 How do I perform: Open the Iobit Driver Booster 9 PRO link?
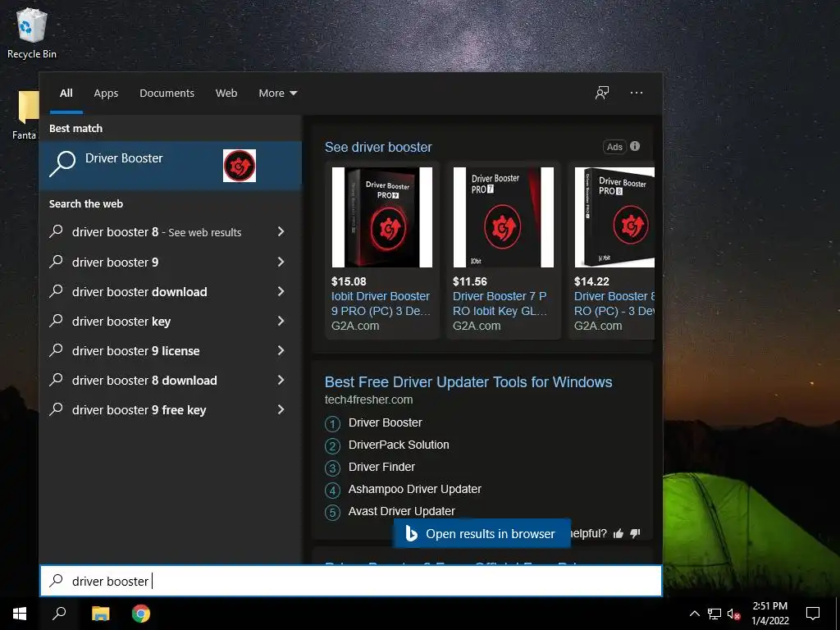tap(381, 304)
